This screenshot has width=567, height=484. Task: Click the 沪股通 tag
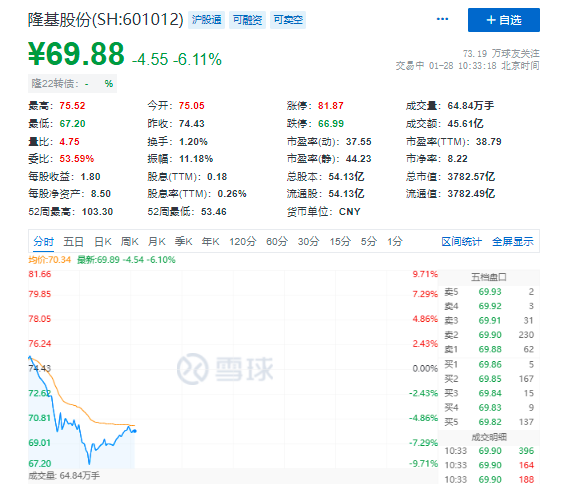[x=206, y=20]
